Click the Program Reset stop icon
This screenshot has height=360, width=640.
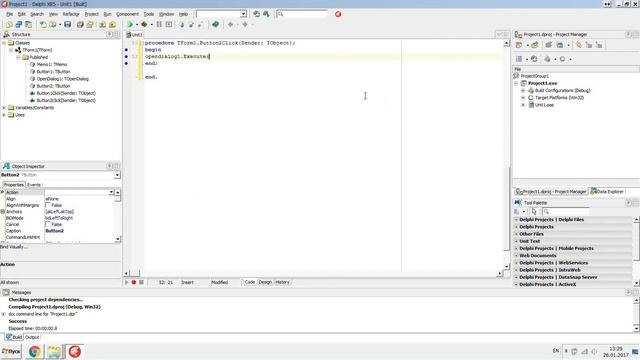coord(169,24)
